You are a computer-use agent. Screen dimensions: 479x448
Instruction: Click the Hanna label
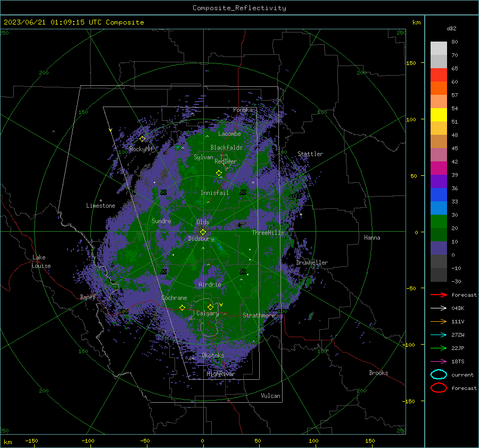point(372,238)
